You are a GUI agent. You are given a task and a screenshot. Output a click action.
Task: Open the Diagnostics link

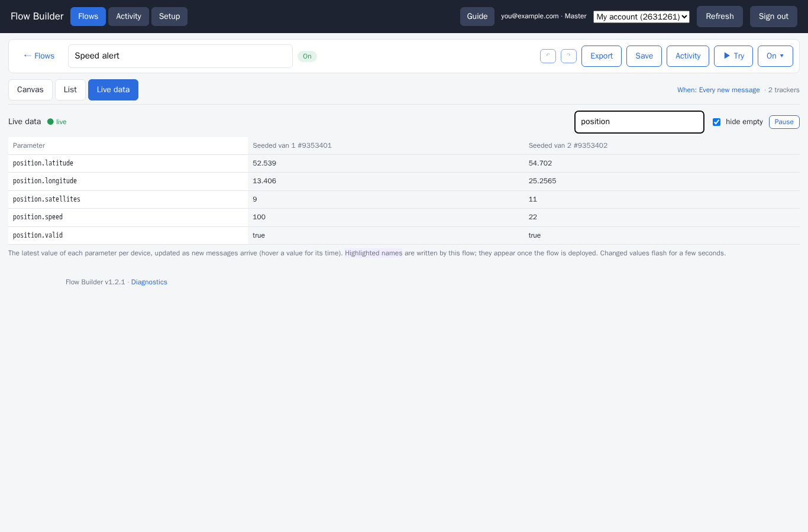[149, 282]
